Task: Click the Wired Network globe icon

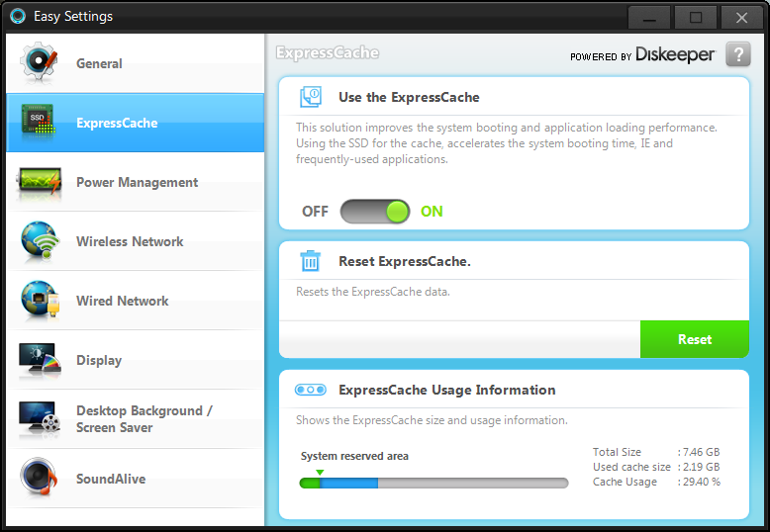Action: (x=40, y=302)
